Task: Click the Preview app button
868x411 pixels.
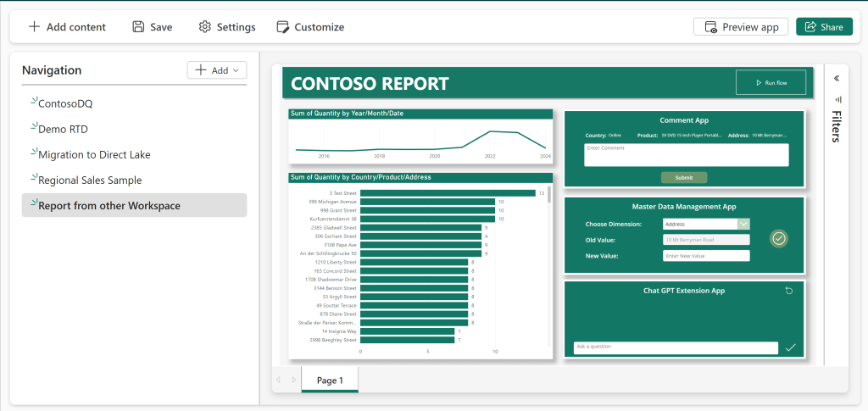Action: [x=741, y=27]
